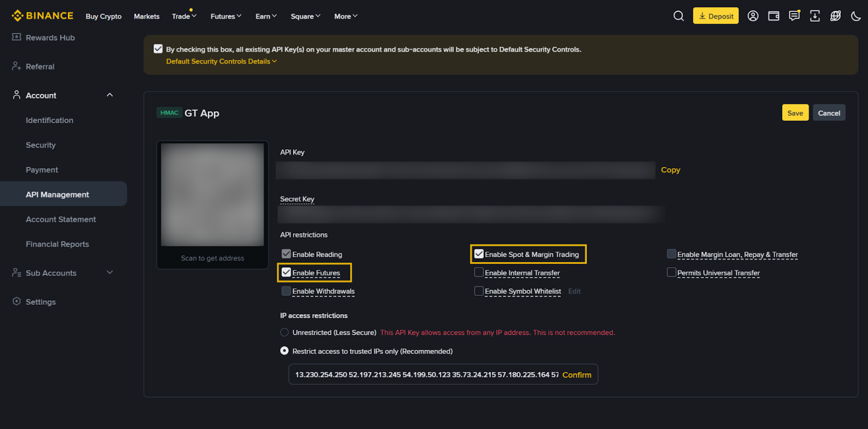Select Unrestricted (Less Secure) radio option
Screen dimensions: 868x429
[284, 332]
